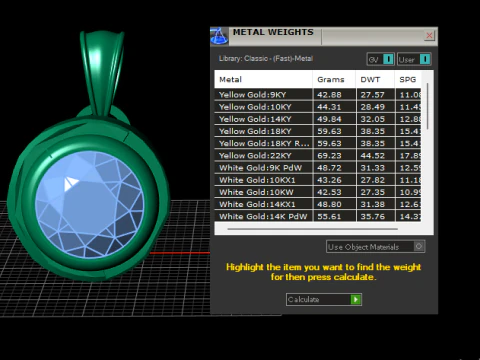Viewport: 480px width, 360px height.
Task: Click the 27.35 DWT value
Action: (373, 192)
